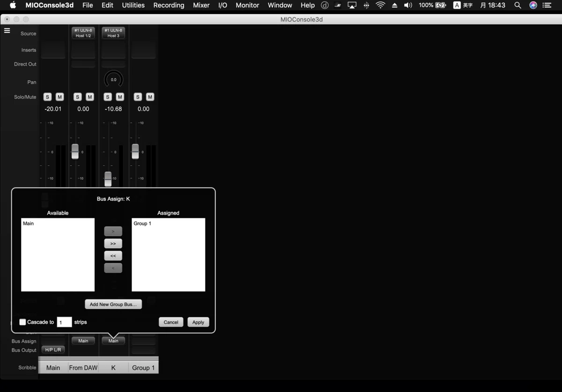Open the K strip Bus Assign Main button
The height and width of the screenshot is (392, 562).
(x=113, y=341)
